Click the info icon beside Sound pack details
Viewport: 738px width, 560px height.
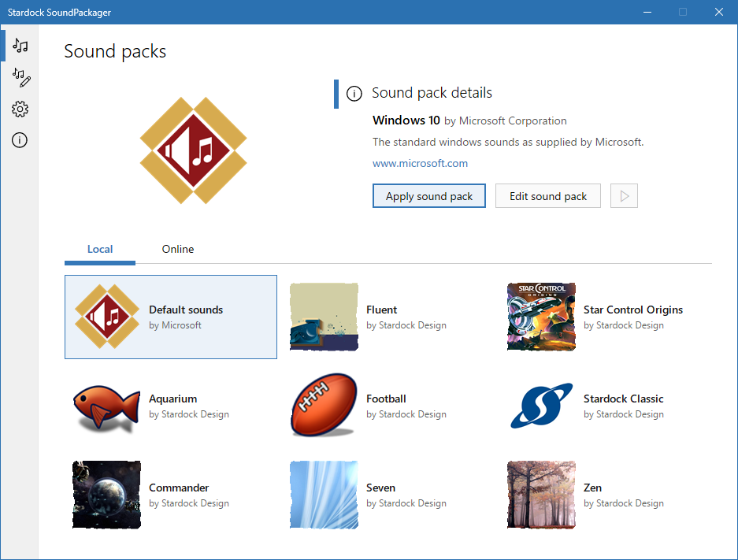[x=354, y=94]
